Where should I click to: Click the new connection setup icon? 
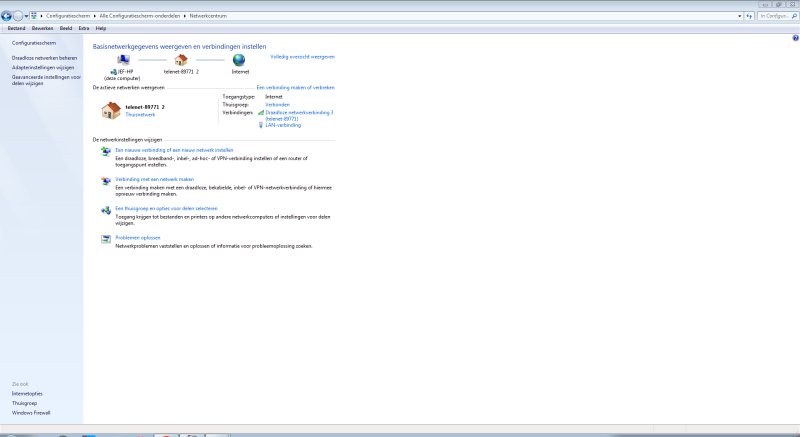tap(106, 151)
